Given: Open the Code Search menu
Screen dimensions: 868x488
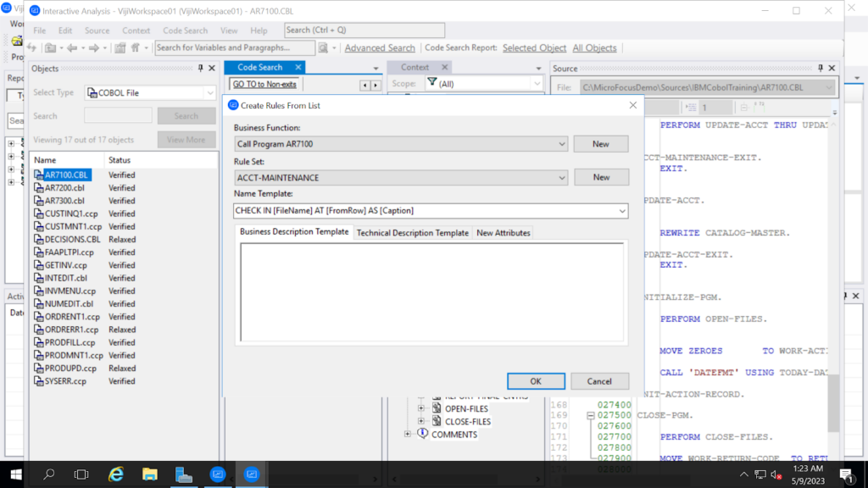Looking at the screenshot, I should [x=186, y=30].
